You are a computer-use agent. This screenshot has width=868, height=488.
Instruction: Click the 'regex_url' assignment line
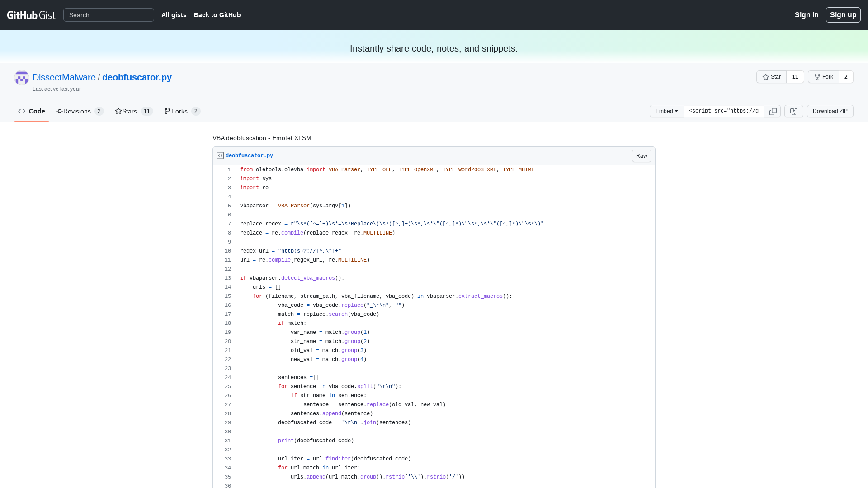pyautogui.click(x=291, y=251)
